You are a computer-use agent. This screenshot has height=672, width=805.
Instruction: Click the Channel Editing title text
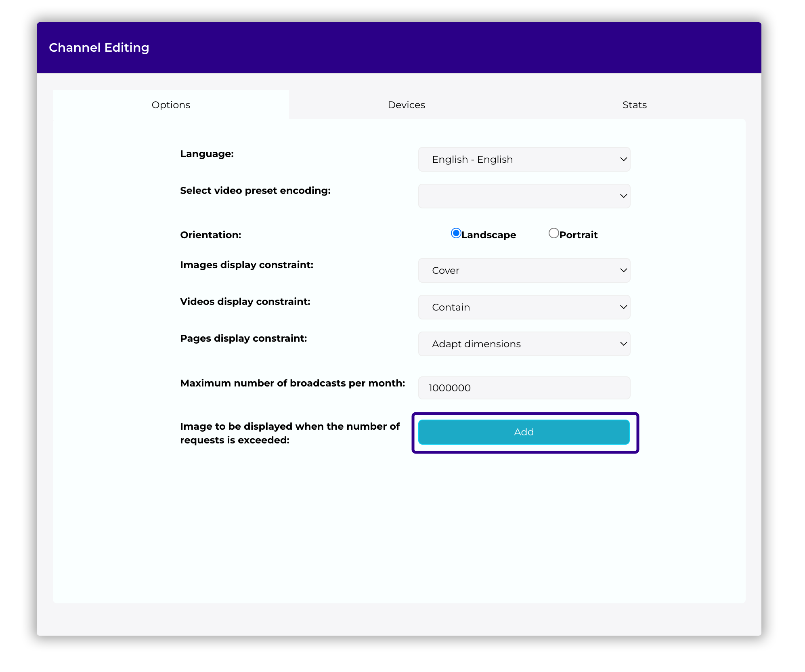point(99,48)
